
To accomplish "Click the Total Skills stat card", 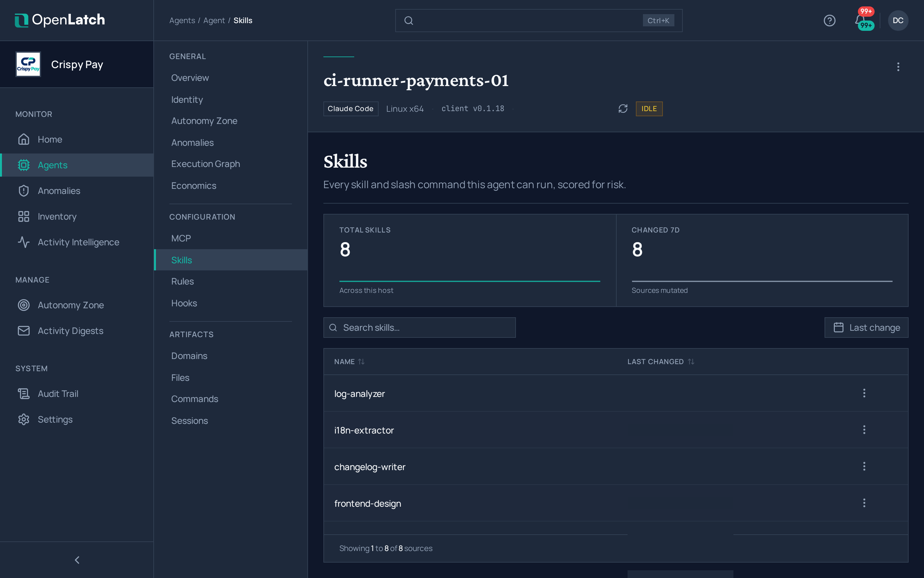I will point(470,260).
